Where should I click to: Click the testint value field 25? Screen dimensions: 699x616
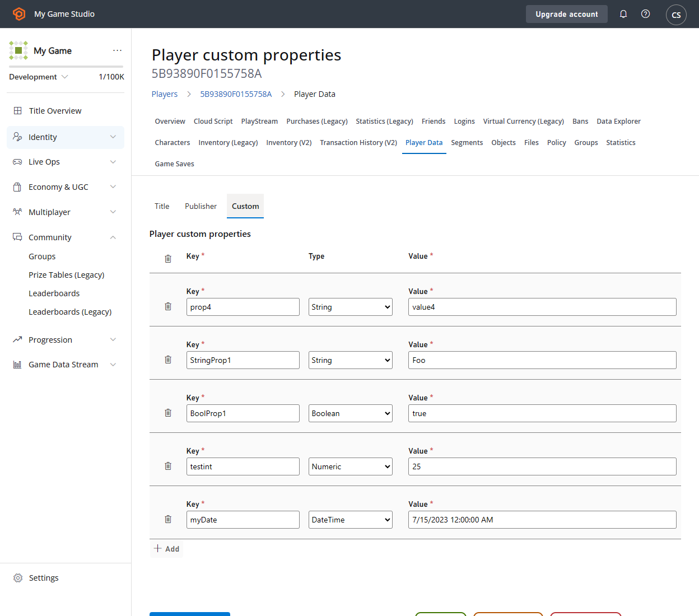(x=542, y=466)
